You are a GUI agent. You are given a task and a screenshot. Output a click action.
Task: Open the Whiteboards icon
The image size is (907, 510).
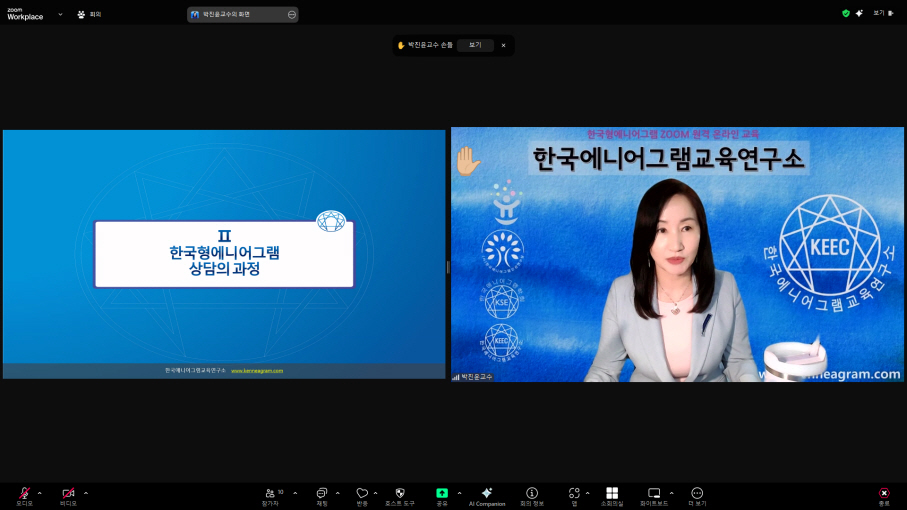click(x=654, y=496)
